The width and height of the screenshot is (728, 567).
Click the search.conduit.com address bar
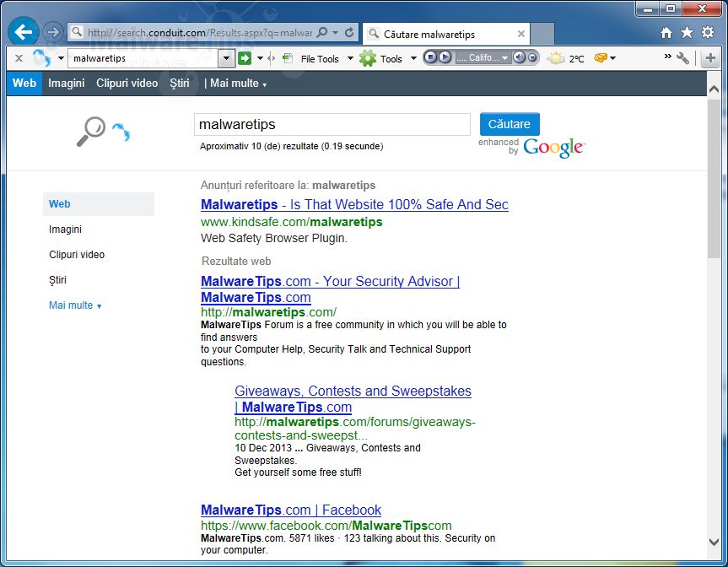(x=200, y=33)
